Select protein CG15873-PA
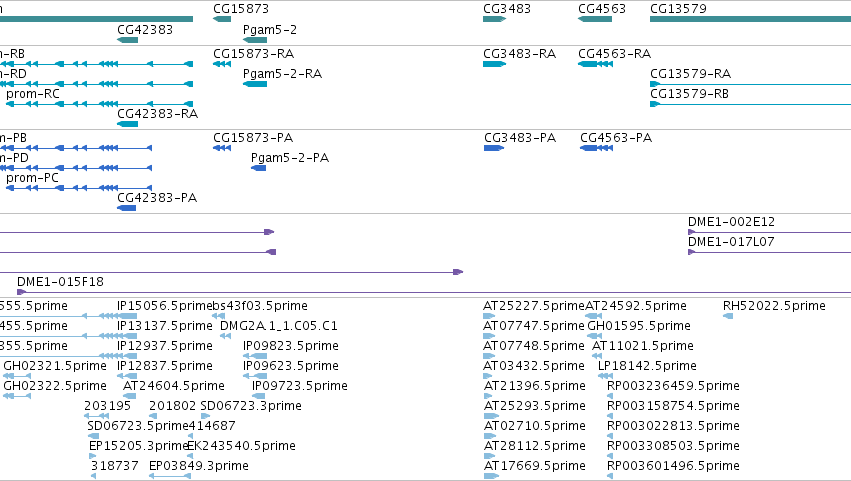851x481 pixels. tap(222, 148)
